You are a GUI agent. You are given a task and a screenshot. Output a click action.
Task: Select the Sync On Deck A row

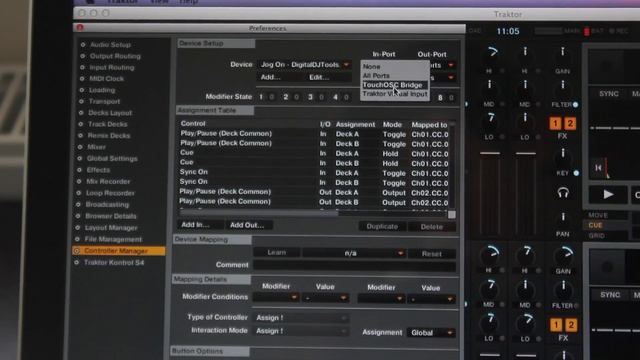[x=314, y=173]
